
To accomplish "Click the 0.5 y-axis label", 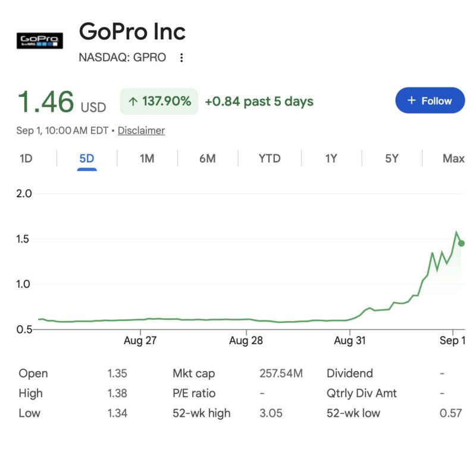I will pos(24,329).
